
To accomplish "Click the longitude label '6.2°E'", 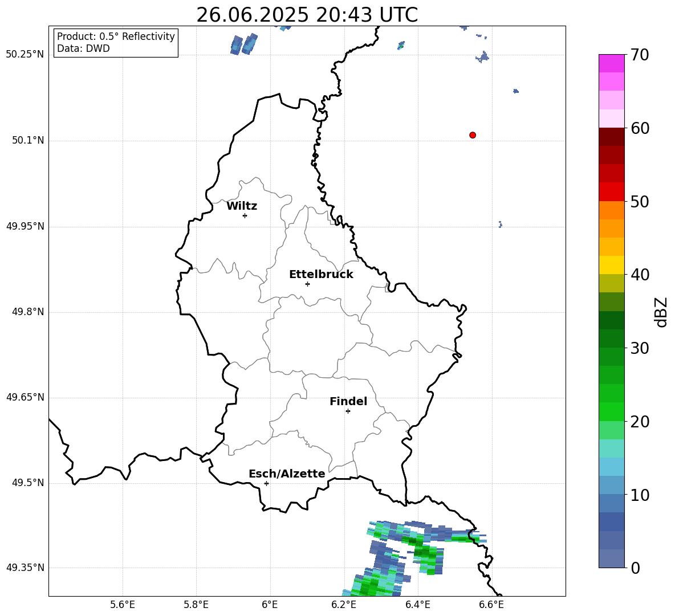I will point(344,605).
